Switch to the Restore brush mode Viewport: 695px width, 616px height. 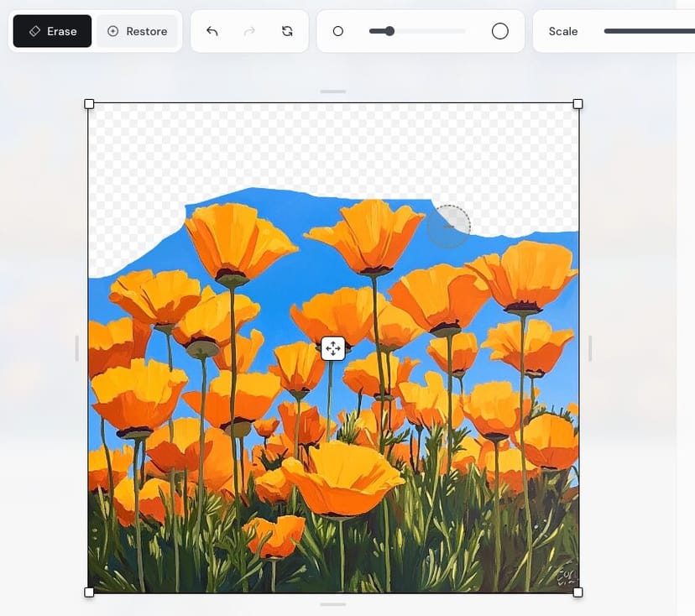[137, 31]
